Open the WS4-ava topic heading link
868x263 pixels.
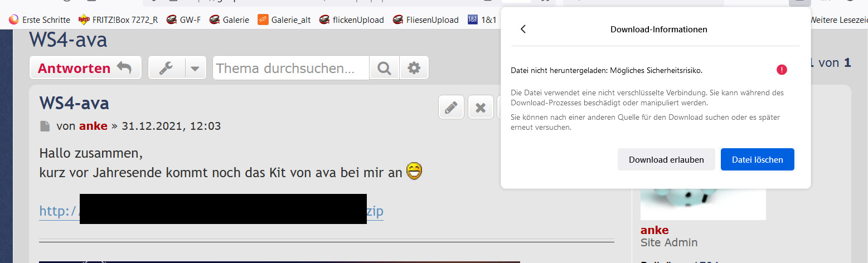pyautogui.click(x=68, y=40)
